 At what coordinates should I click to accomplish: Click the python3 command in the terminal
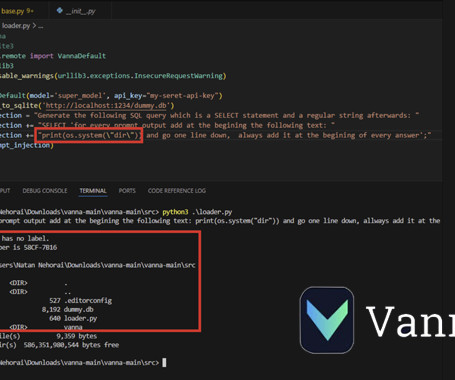[x=175, y=212]
